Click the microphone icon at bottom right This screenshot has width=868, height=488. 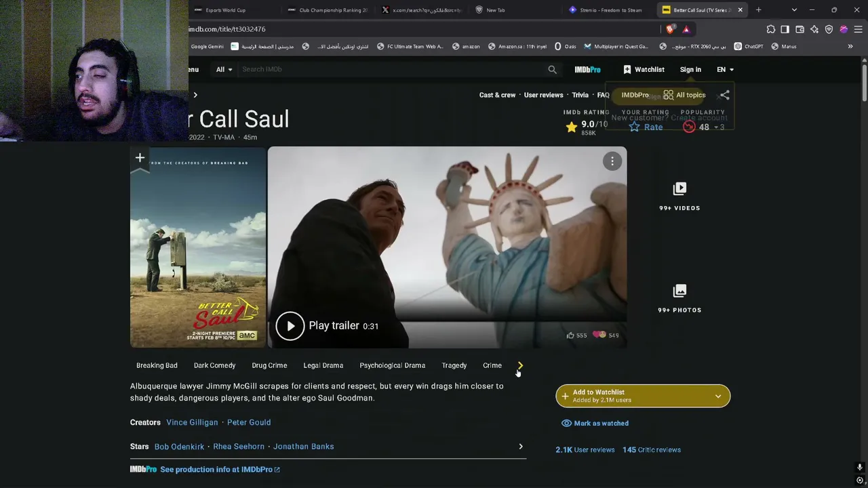[859, 467]
